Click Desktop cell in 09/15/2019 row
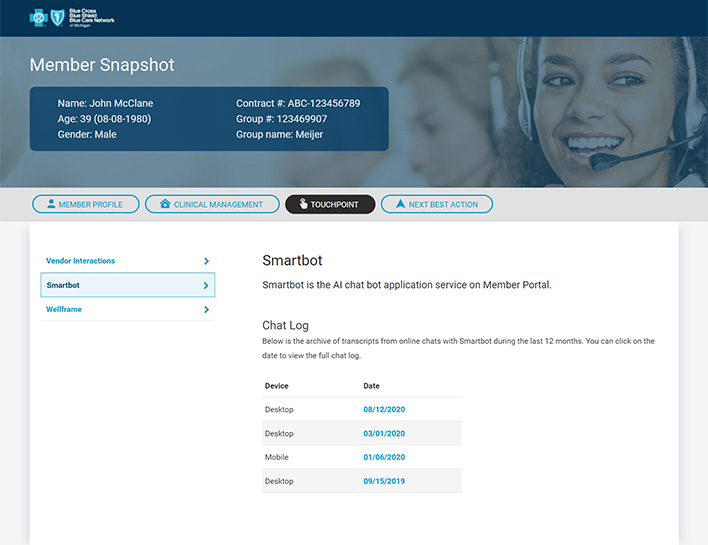 coord(279,481)
